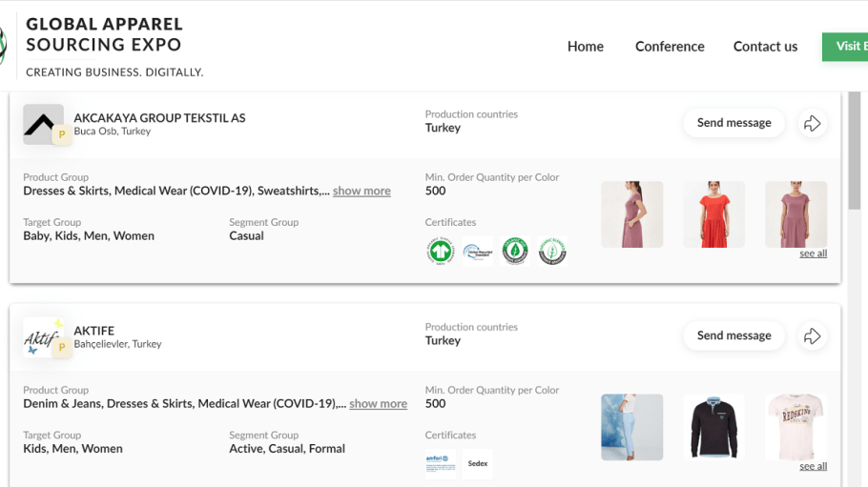Select 'Baby, Kids, Men, Women' target group
Image resolution: width=868 pixels, height=487 pixels.
coord(89,236)
